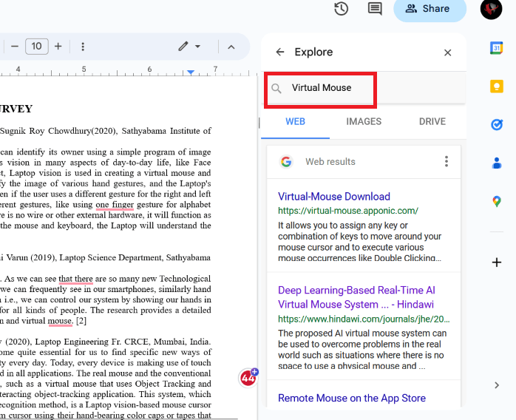Decrease font size with minus button

click(x=15, y=47)
